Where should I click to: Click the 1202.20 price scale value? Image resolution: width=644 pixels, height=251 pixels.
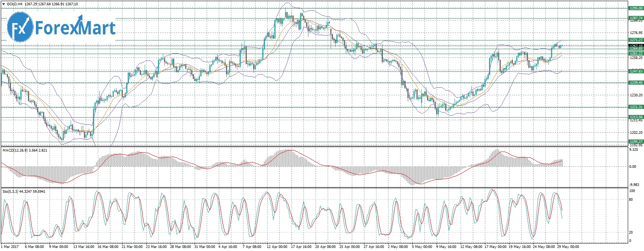point(636,133)
